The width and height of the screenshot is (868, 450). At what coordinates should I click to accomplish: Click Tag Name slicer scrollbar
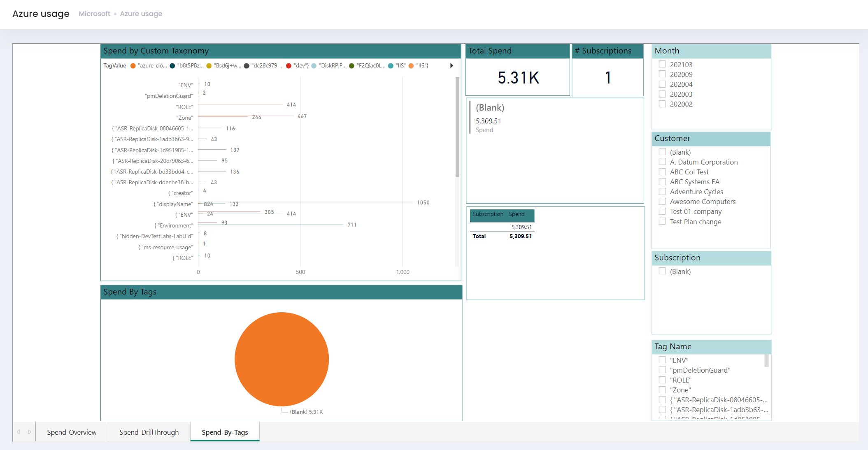tap(767, 361)
